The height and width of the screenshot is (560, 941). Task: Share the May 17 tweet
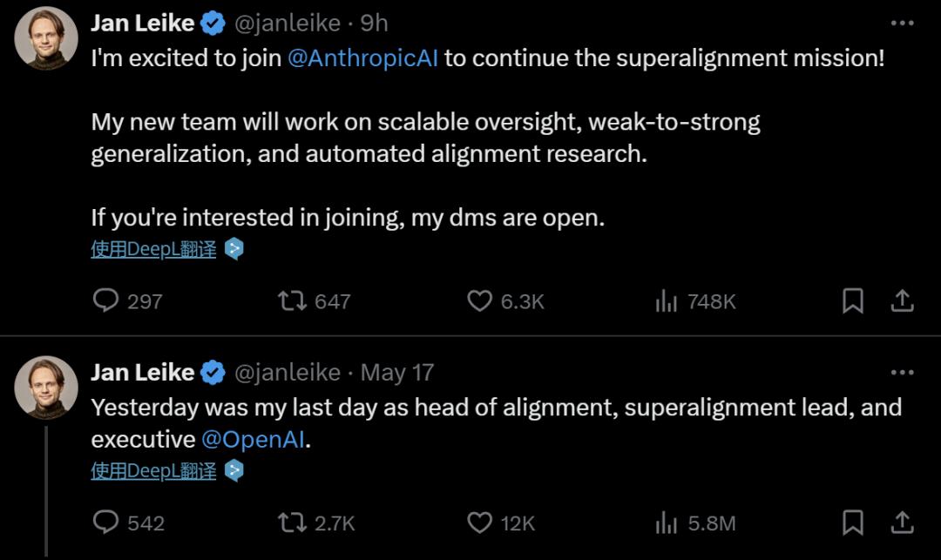tap(903, 523)
